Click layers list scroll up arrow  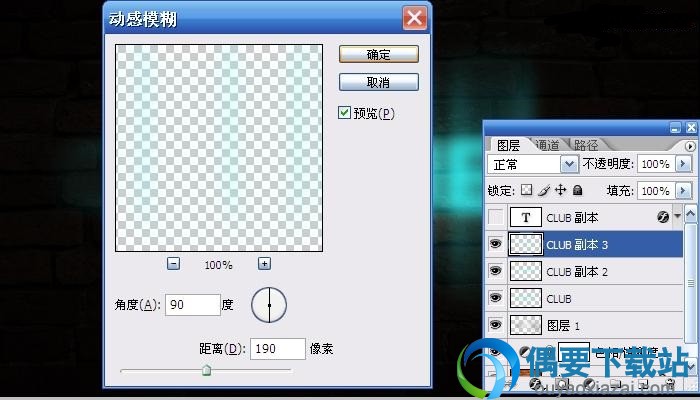[x=690, y=215]
